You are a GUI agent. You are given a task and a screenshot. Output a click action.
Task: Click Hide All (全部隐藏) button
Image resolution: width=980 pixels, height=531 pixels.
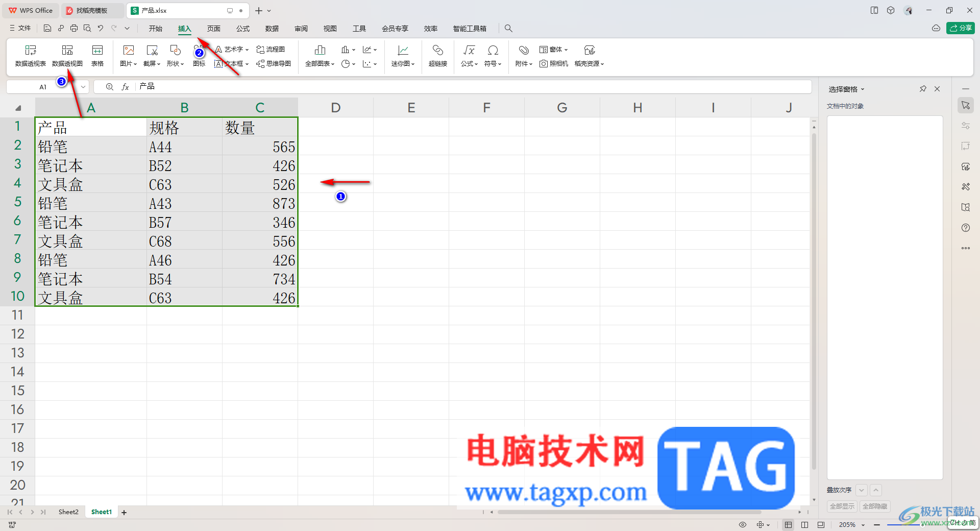tap(875, 506)
